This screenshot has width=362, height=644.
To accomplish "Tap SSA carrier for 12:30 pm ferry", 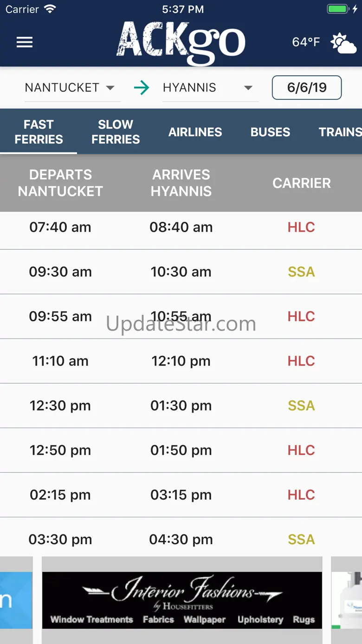I will pos(301,405).
